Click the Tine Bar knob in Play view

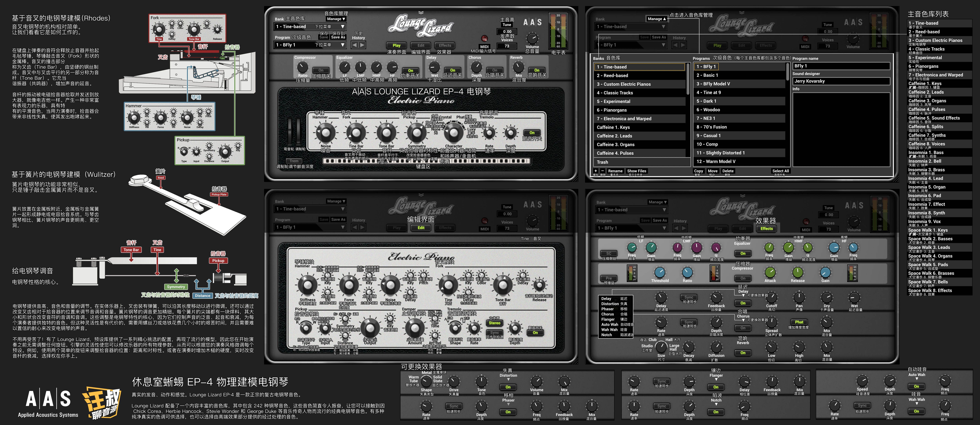tap(356, 133)
